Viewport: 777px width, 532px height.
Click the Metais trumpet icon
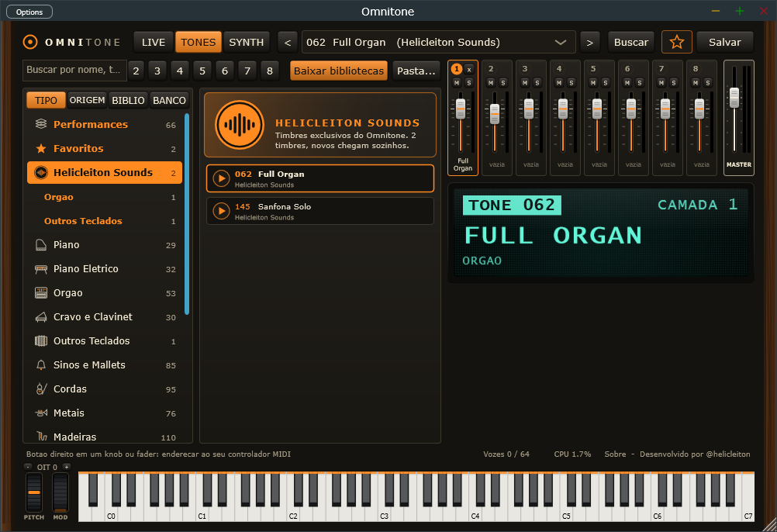tap(41, 413)
